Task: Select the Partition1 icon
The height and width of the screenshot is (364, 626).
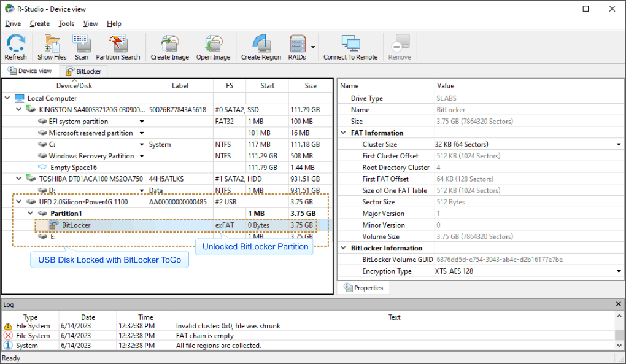Action: coord(43,214)
